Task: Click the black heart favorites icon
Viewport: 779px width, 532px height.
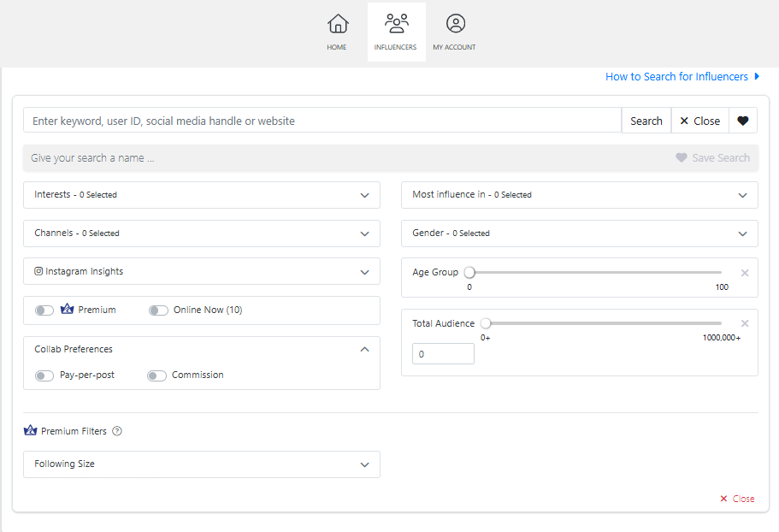Action: tap(743, 121)
